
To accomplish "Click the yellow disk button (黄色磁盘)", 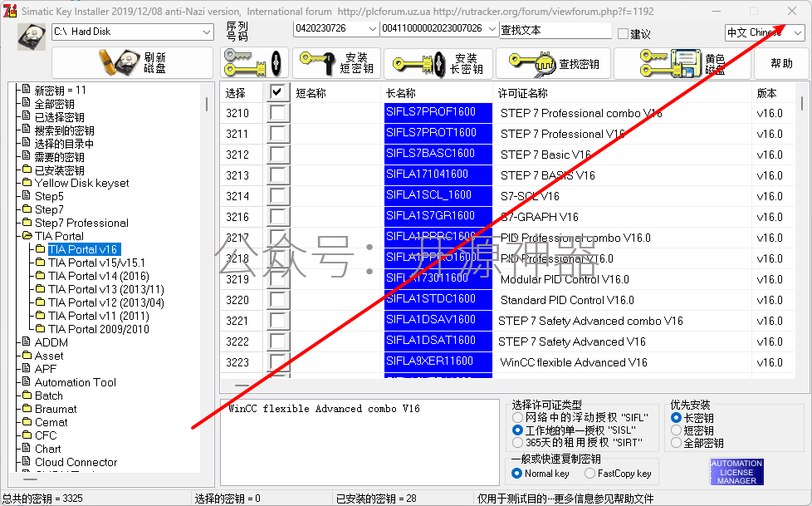I will 682,63.
